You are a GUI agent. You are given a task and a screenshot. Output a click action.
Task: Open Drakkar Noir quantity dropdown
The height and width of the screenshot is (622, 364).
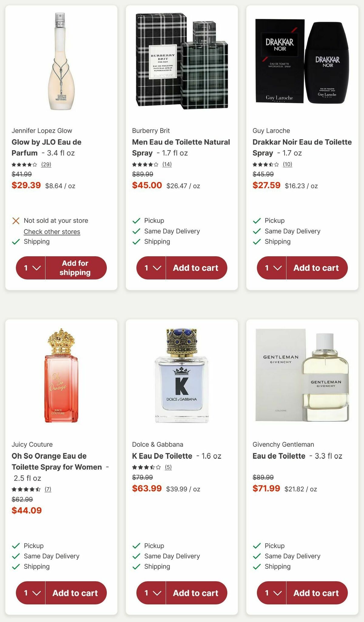pyautogui.click(x=272, y=268)
